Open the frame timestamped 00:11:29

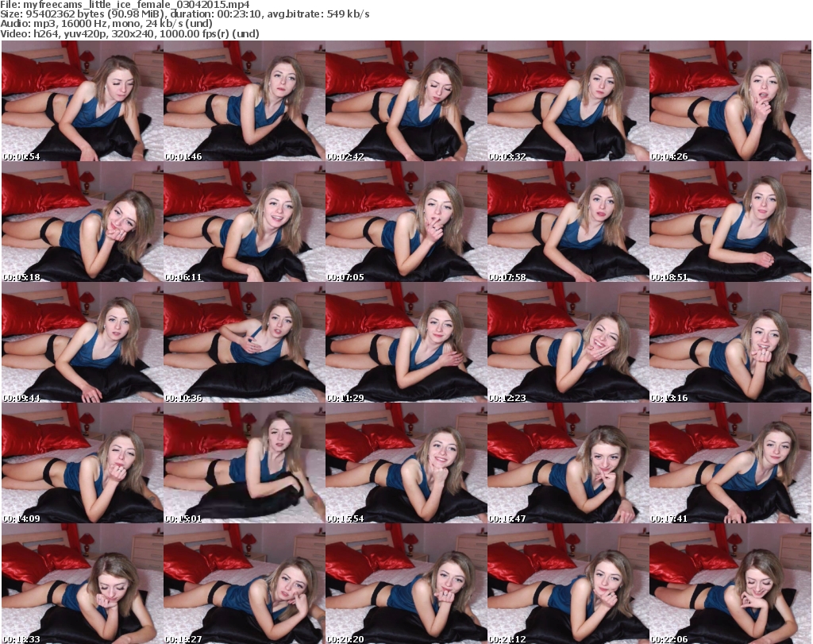tap(406, 342)
